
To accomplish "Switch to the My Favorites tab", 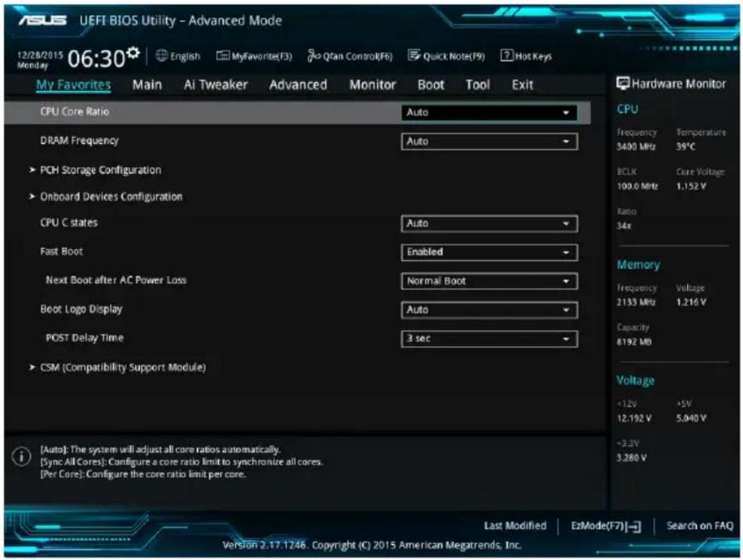I will 74,85.
